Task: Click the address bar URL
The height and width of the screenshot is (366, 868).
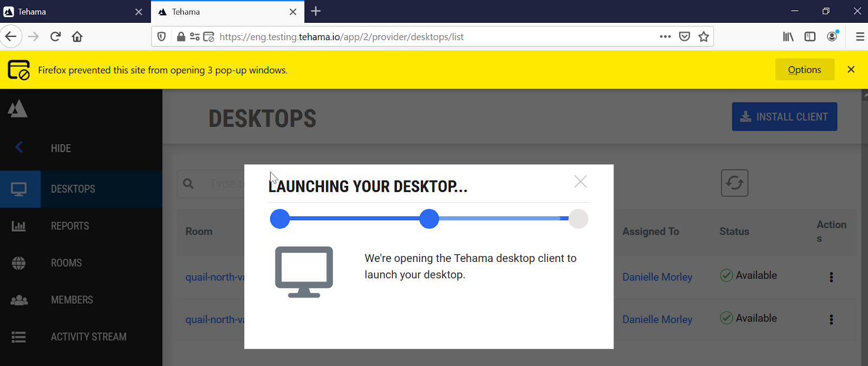Action: 342,37
